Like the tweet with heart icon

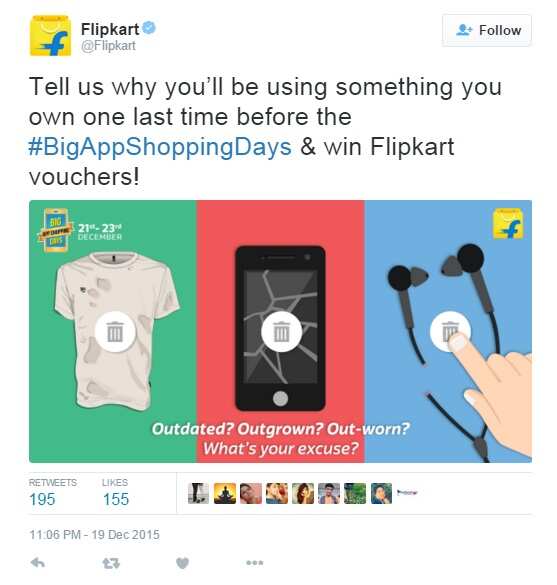[x=182, y=563]
